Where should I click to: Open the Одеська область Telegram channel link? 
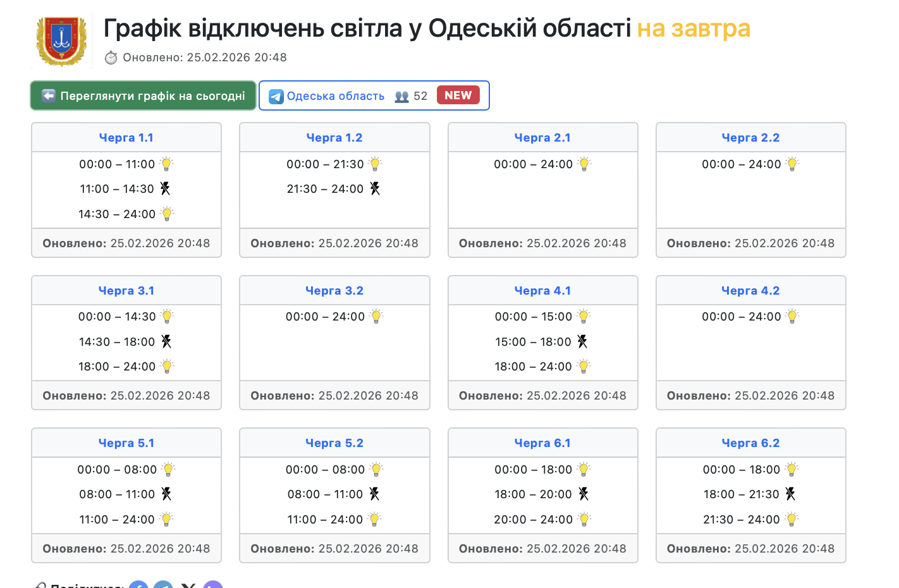[x=335, y=96]
